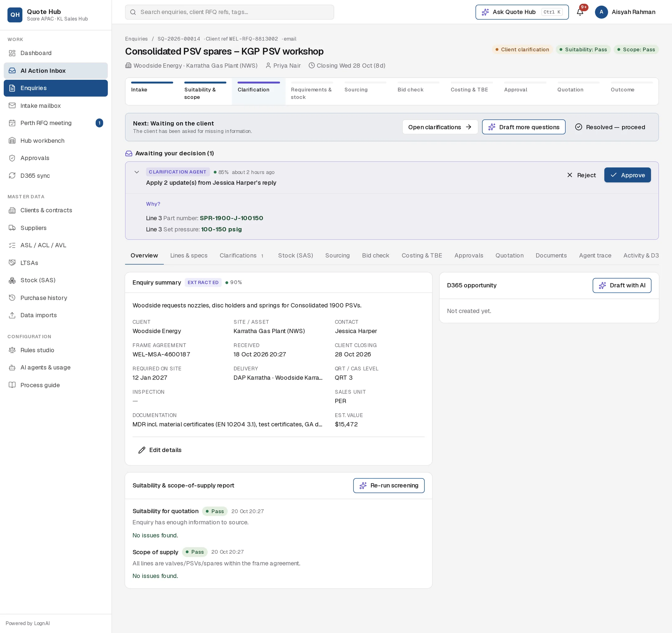This screenshot has width=672, height=633.
Task: Open Rules studio
Action: point(56,350)
